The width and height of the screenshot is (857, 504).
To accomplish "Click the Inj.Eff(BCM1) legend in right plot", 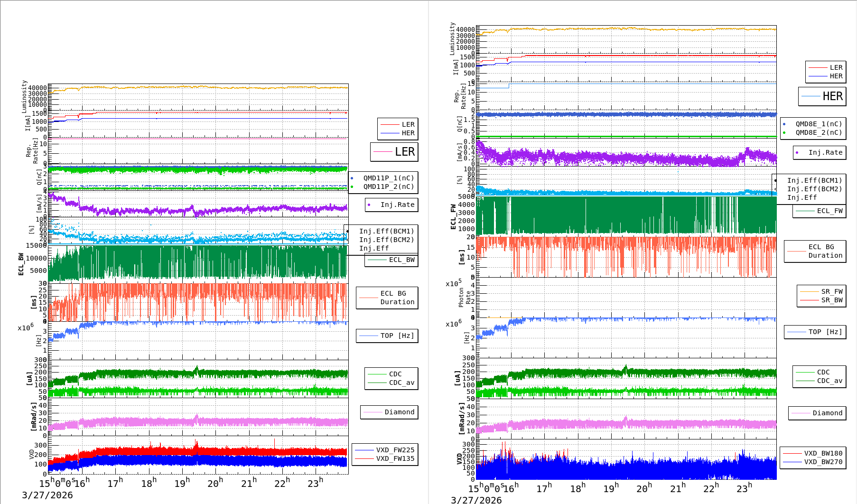I will [x=814, y=180].
